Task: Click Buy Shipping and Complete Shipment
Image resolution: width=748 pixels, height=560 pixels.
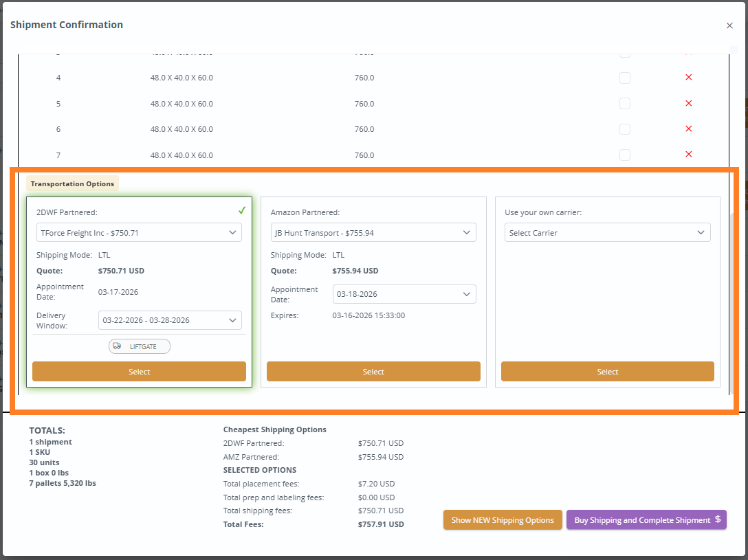Action: pyautogui.click(x=646, y=520)
